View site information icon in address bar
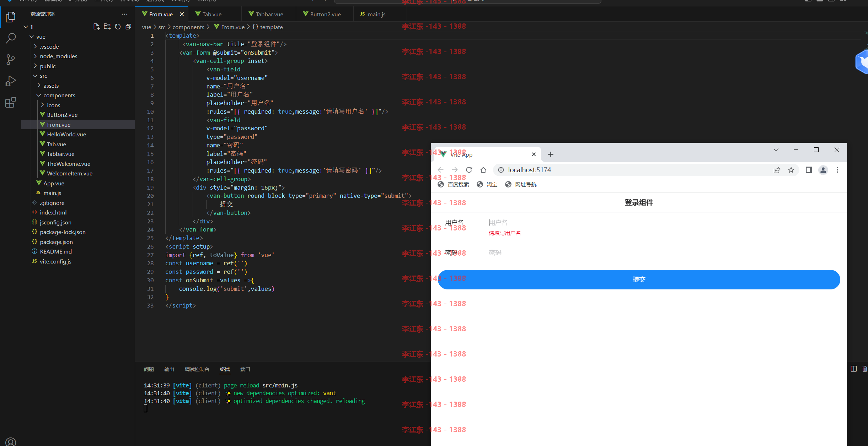The height and width of the screenshot is (446, 868). tap(501, 170)
